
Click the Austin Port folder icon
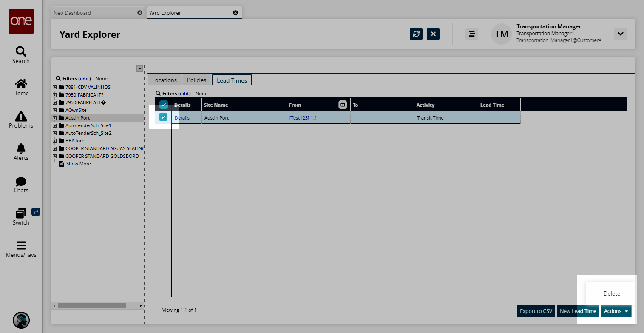(x=61, y=118)
